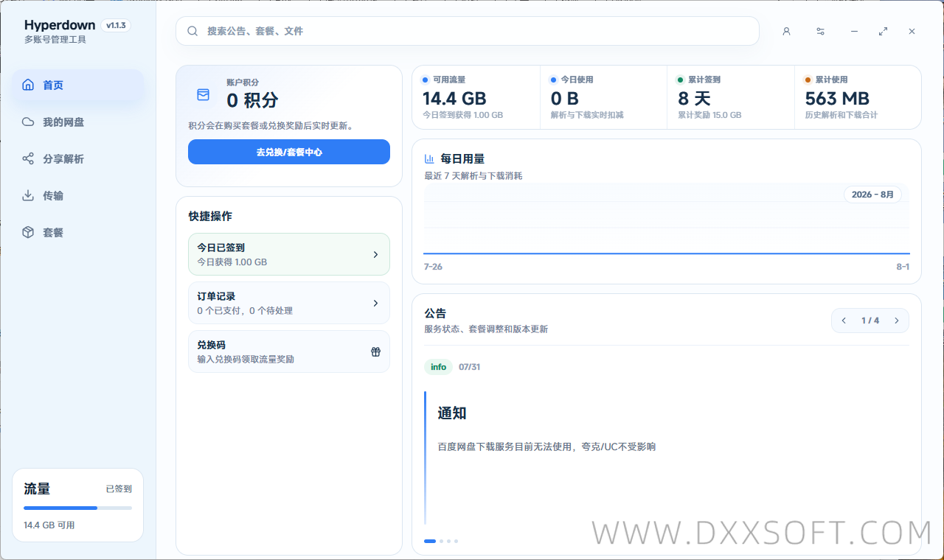The height and width of the screenshot is (560, 944).
Task: Click the fullscreen expand icon
Action: pyautogui.click(x=883, y=32)
